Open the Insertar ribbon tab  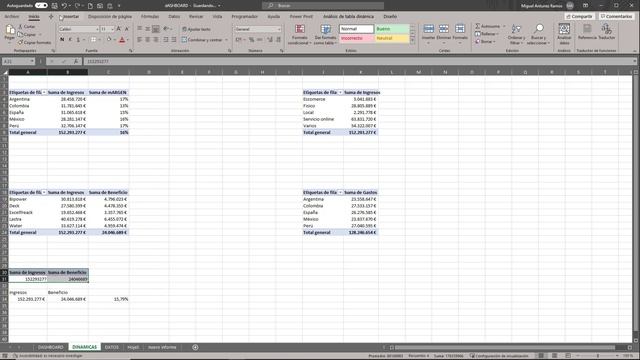point(70,16)
